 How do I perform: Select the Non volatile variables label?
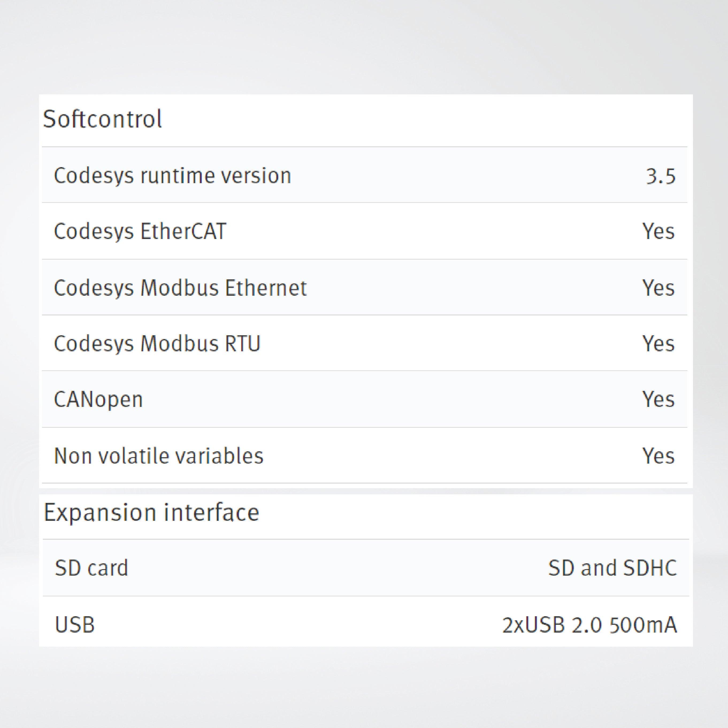pos(158,456)
